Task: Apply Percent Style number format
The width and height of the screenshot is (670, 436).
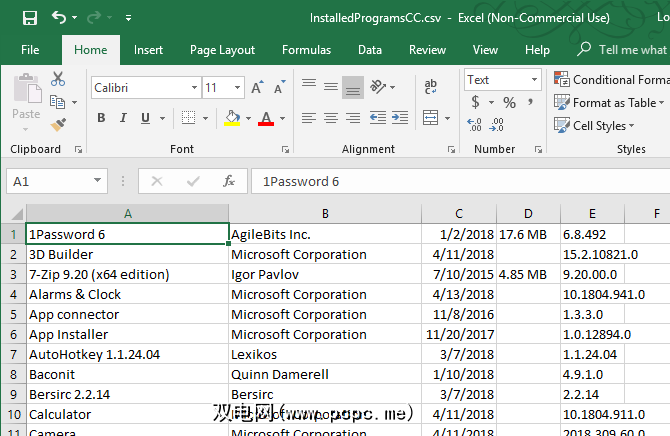Action: point(509,103)
